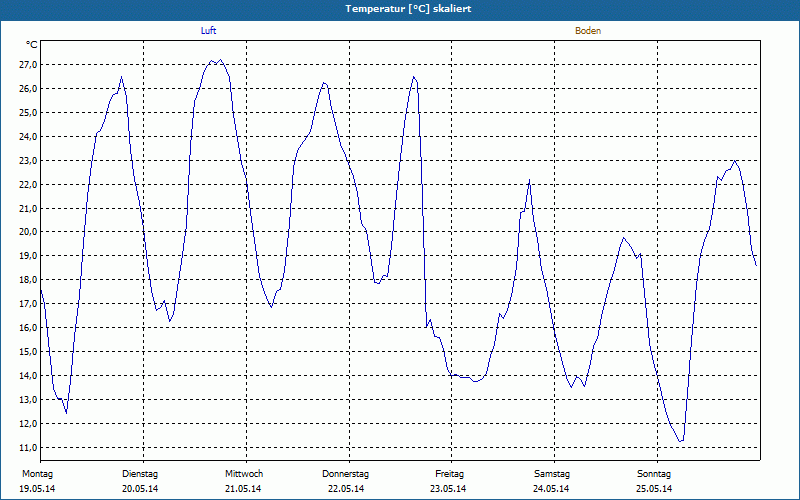The height and width of the screenshot is (500, 800).
Task: Click the Freitag day label
Action: coord(449,474)
